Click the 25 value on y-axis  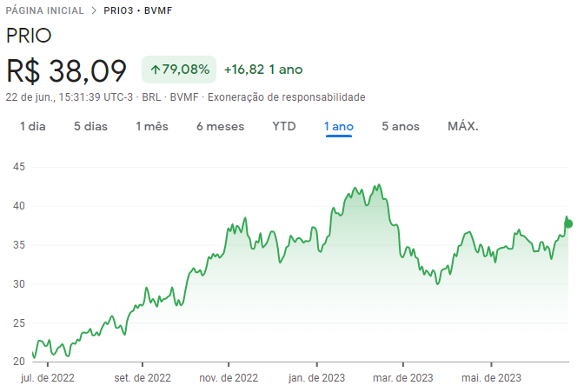click(19, 323)
